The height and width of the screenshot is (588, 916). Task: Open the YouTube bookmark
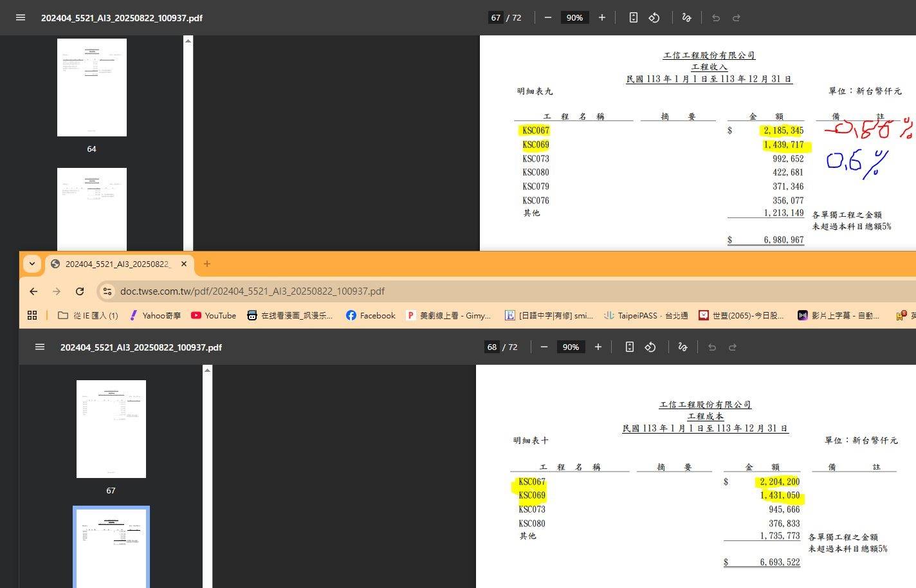(214, 315)
